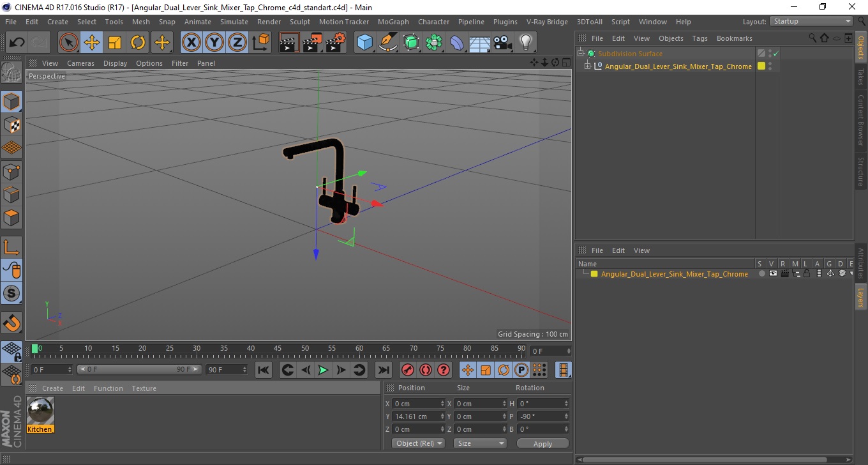
Task: Open the Floor environment icon
Action: click(x=480, y=43)
